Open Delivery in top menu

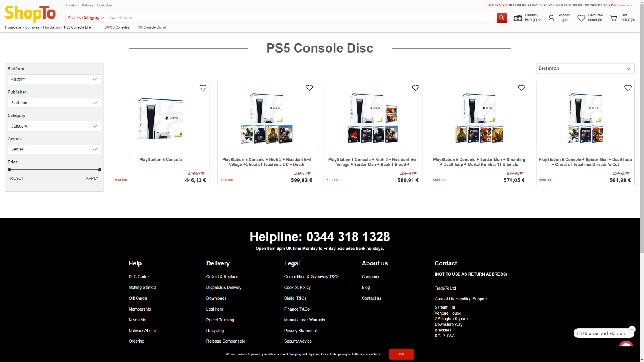[x=87, y=5]
